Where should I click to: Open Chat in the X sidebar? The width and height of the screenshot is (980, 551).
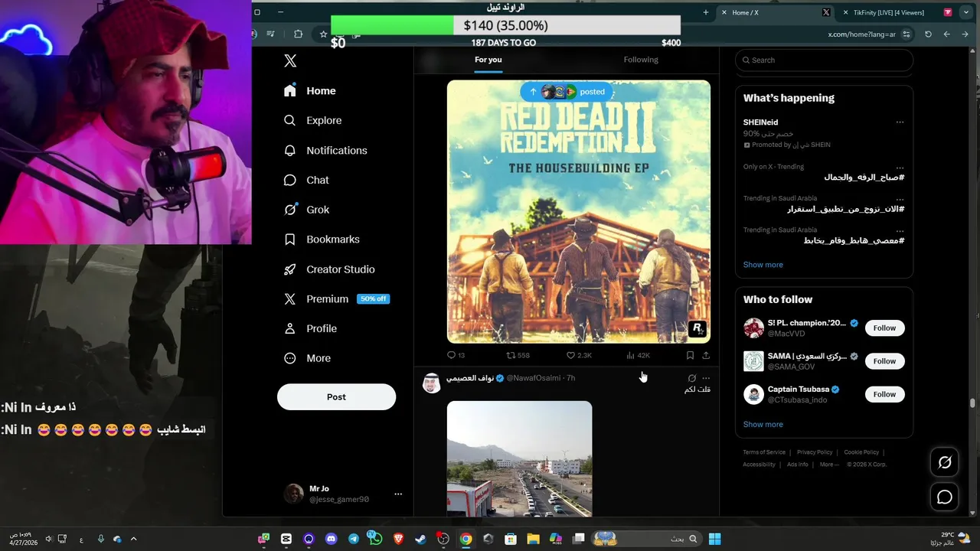306,180
